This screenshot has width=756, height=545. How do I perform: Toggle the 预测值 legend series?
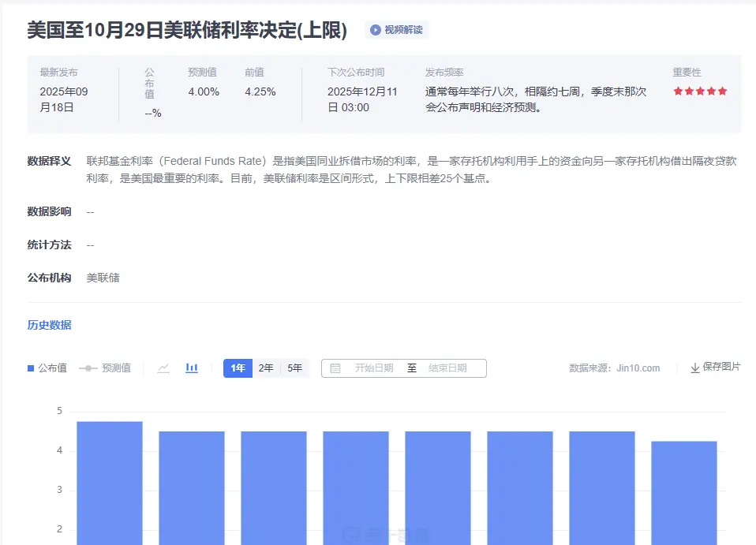point(105,368)
